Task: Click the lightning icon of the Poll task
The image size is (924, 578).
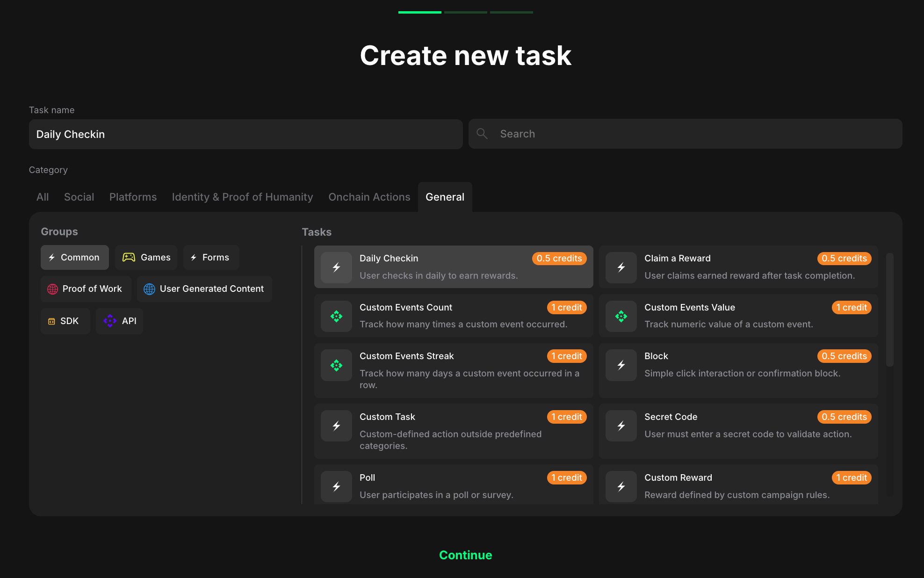Action: (336, 487)
